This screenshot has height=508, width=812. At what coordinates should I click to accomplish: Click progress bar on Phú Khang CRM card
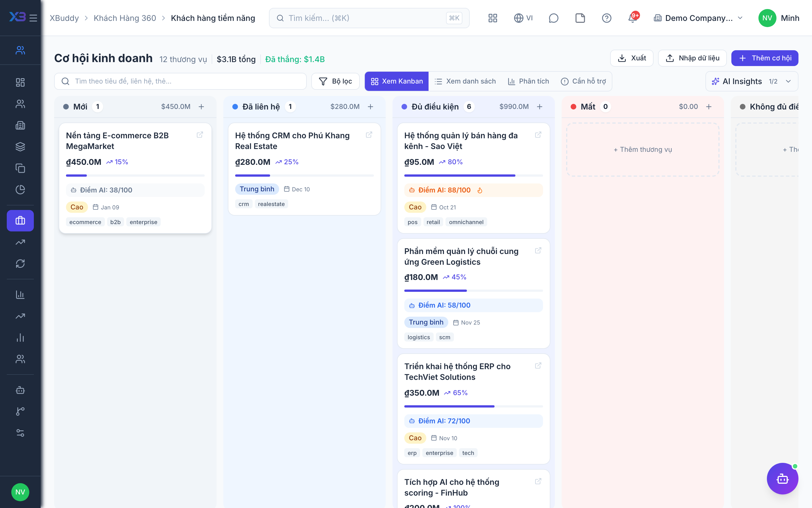coord(304,175)
